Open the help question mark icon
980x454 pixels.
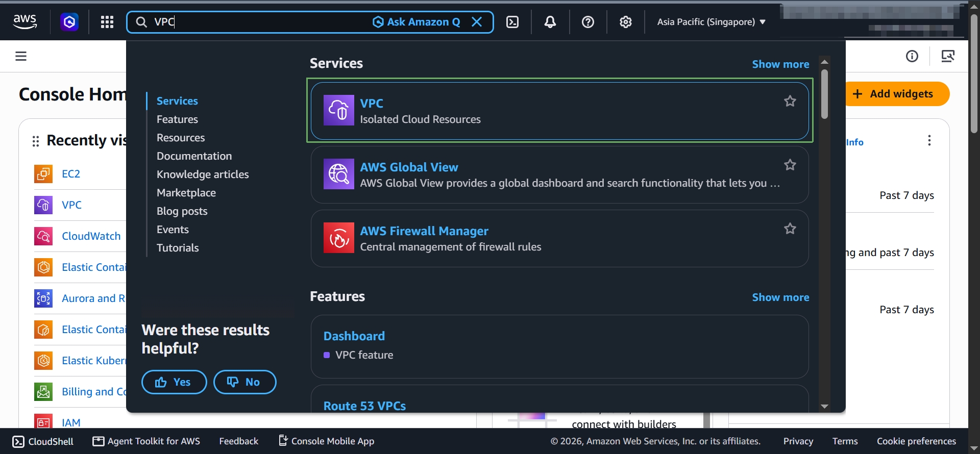point(588,22)
